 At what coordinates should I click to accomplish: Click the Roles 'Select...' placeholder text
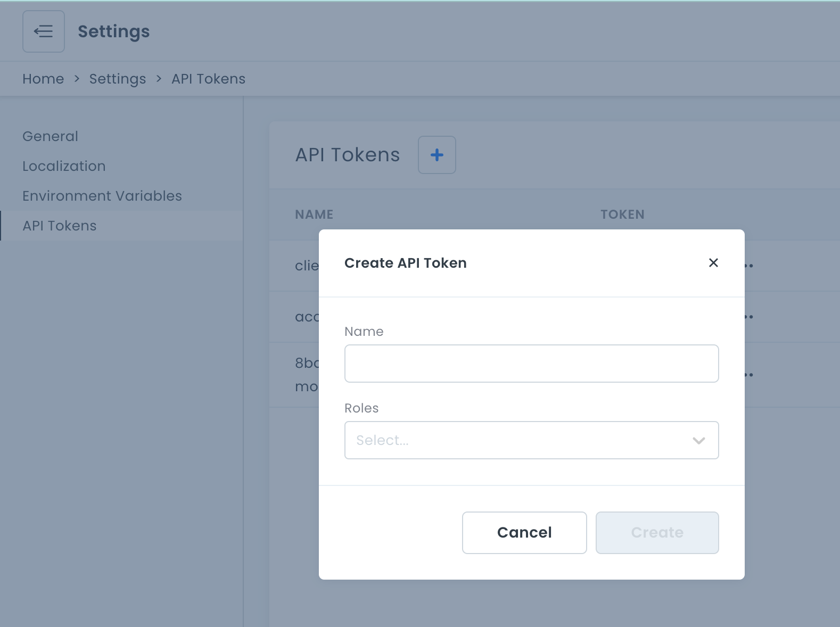382,440
